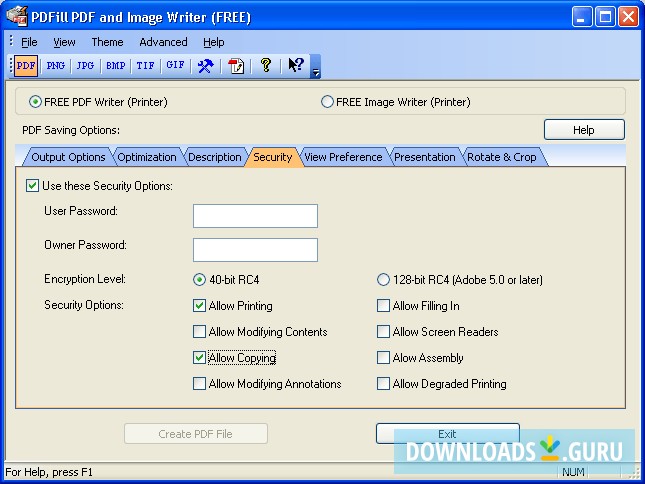This screenshot has height=484, width=645.
Task: Click the printer app icon in title bar
Action: point(16,16)
